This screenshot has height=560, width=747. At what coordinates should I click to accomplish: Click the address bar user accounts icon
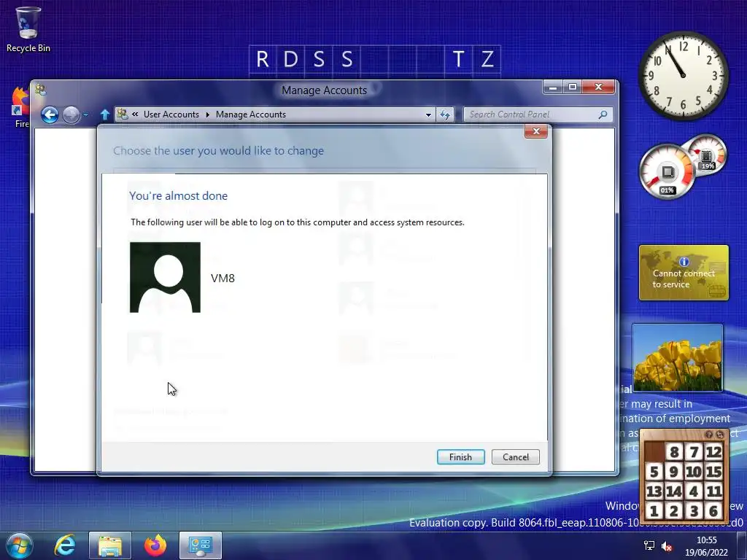(123, 114)
